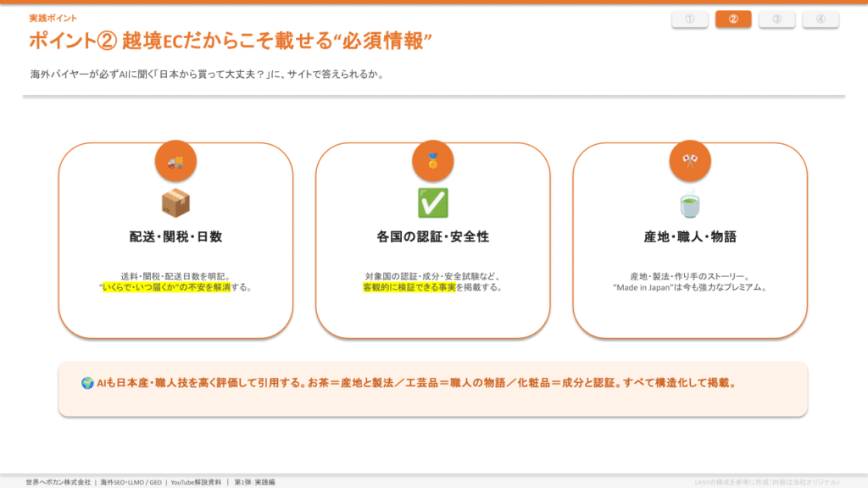Click the Made in Japan premium text

point(690,287)
